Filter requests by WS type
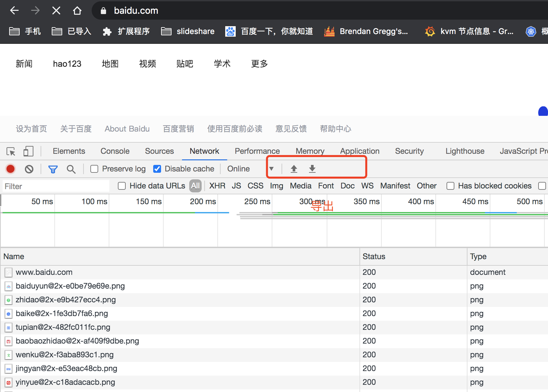Screen dimensions: 548x392 pos(367,186)
